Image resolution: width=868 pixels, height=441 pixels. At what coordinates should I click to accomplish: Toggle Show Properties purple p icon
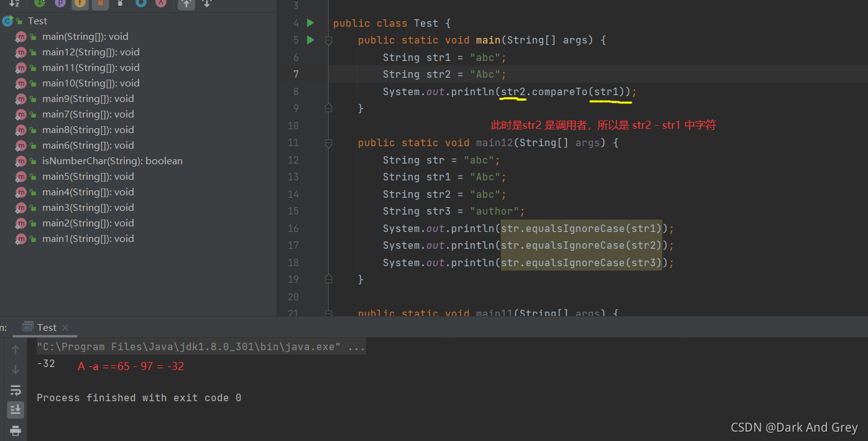click(x=60, y=3)
